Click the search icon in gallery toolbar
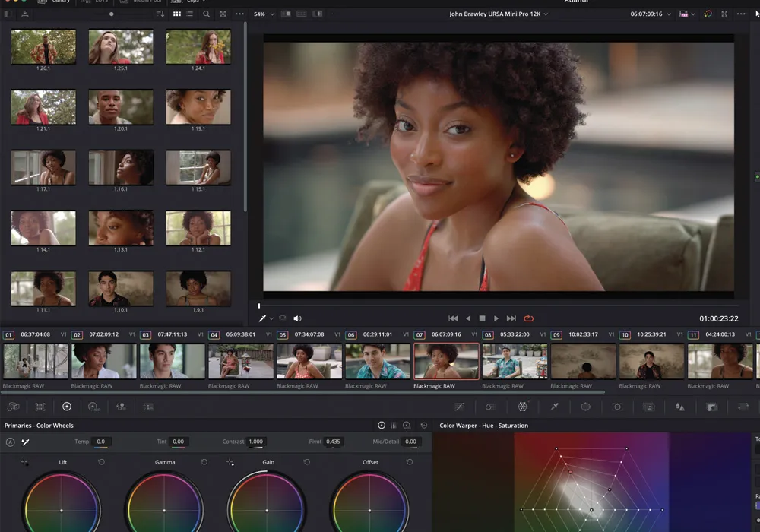Screen dimensions: 760x532 point(206,14)
